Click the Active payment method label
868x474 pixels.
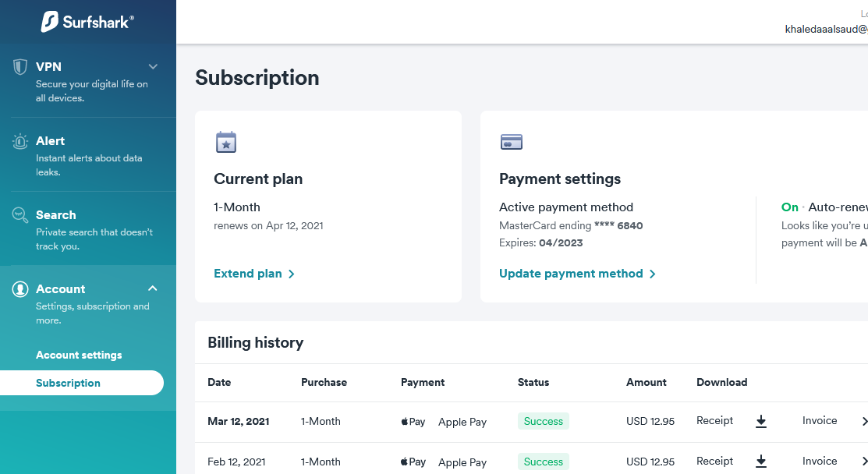[x=566, y=207]
